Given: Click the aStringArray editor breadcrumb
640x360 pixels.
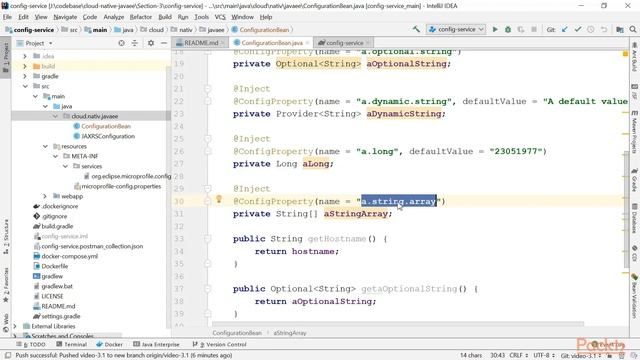Looking at the screenshot, I should [290, 333].
